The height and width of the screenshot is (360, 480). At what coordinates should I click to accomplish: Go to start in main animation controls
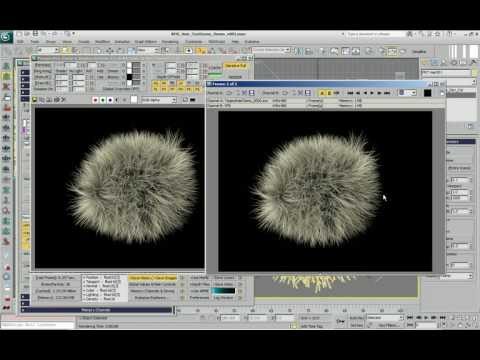pyautogui.click(x=410, y=318)
